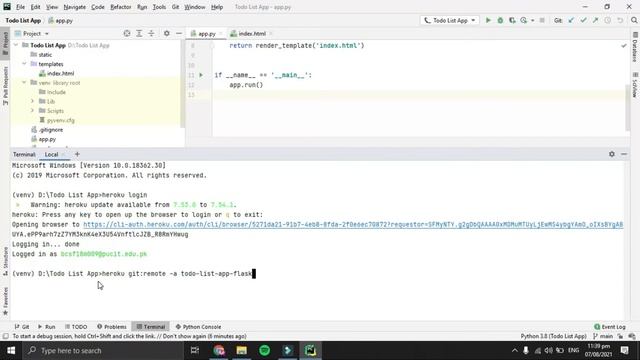Expand all icon in Project panel
Screen dimensions: 640x360
pyautogui.click(x=139, y=33)
